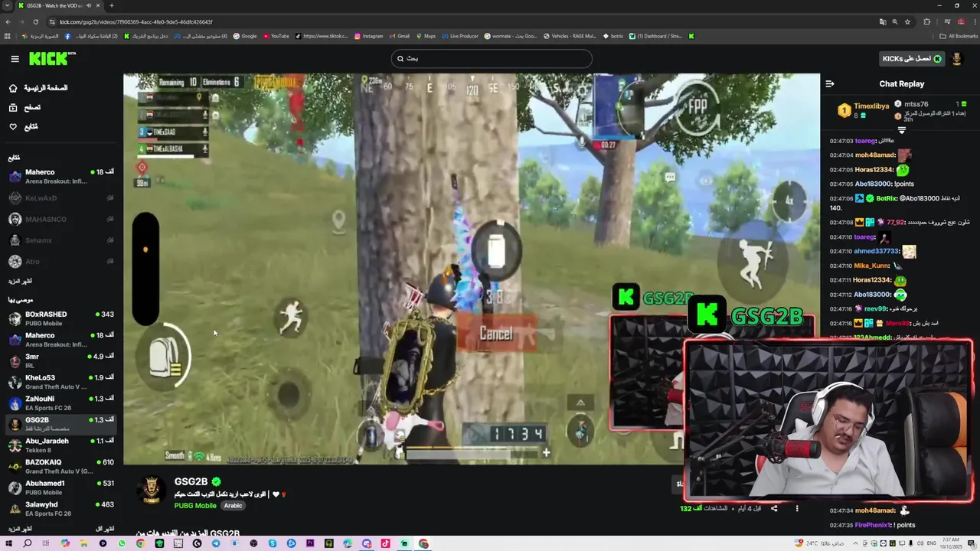Click the Arabic language tag

click(233, 506)
